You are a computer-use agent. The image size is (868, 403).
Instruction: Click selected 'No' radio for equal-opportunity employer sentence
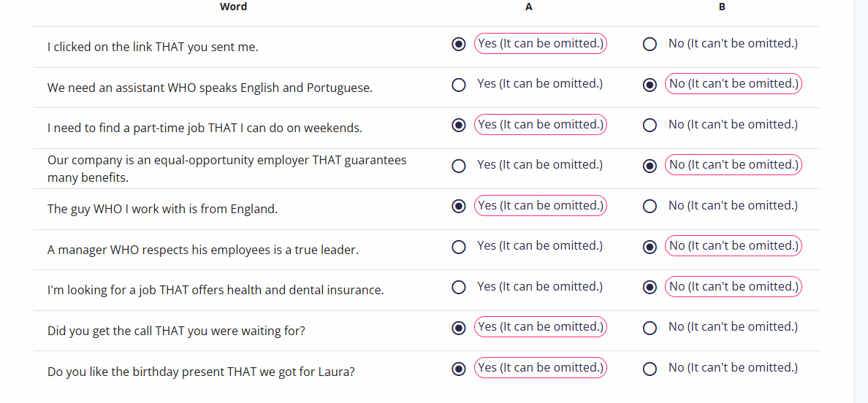click(650, 166)
